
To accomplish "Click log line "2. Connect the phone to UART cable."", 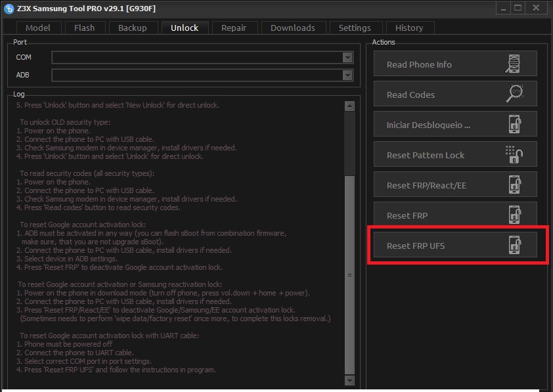I will point(75,353).
